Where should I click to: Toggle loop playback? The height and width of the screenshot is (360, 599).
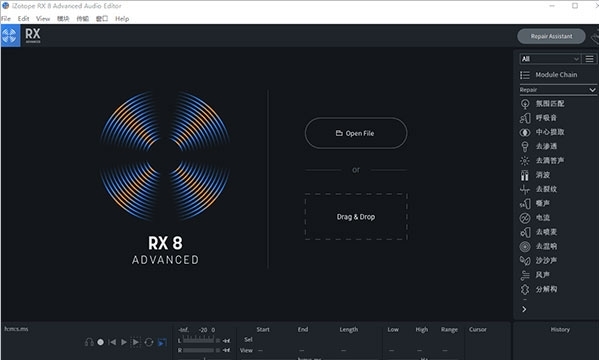[x=149, y=342]
